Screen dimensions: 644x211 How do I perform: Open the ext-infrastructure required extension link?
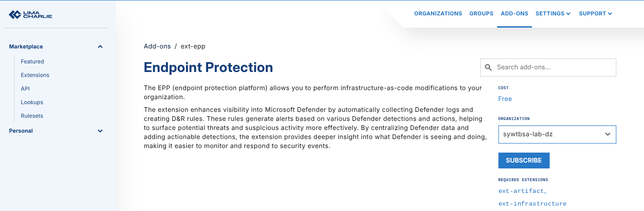(x=532, y=204)
